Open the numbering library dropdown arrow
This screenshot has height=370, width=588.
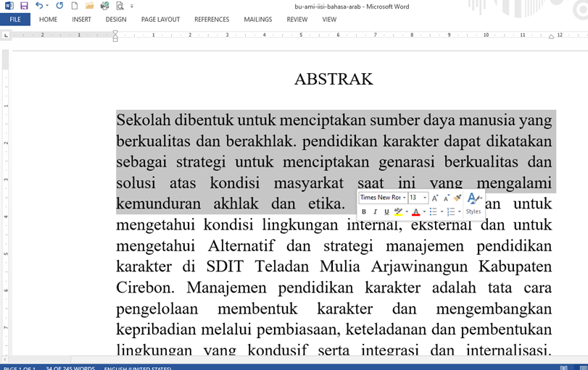460,212
